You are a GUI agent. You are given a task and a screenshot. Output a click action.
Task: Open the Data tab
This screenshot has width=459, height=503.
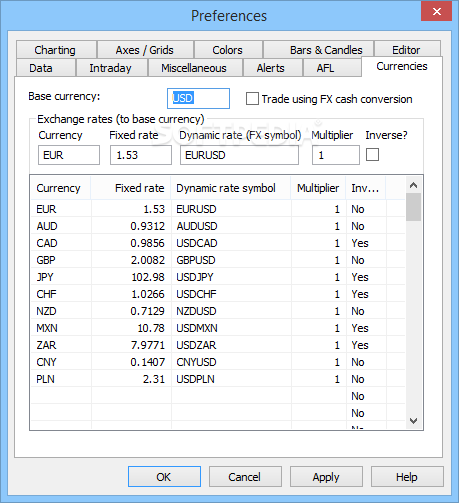click(x=45, y=68)
